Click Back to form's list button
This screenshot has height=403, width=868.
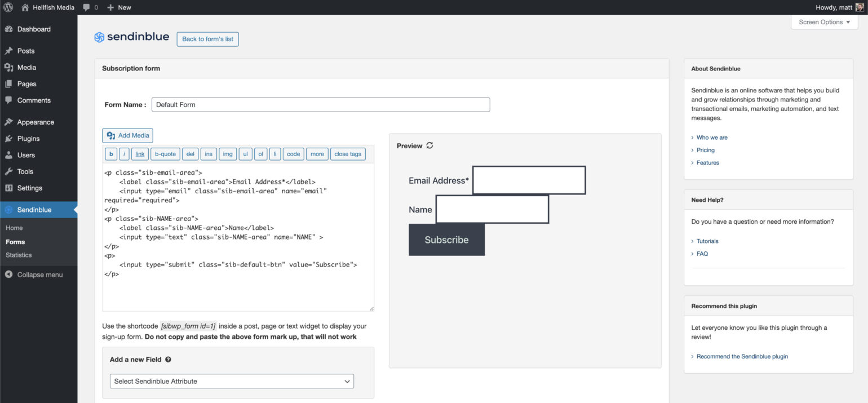[207, 39]
